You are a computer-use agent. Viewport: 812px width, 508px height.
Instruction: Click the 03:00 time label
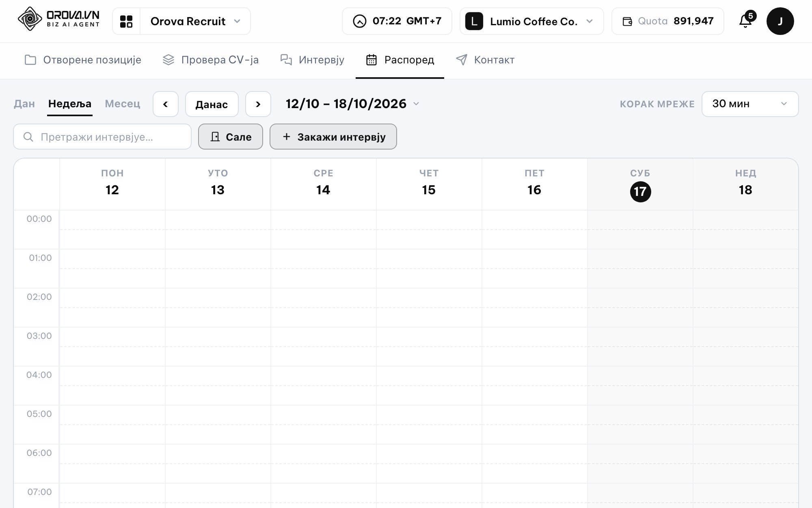pyautogui.click(x=39, y=336)
